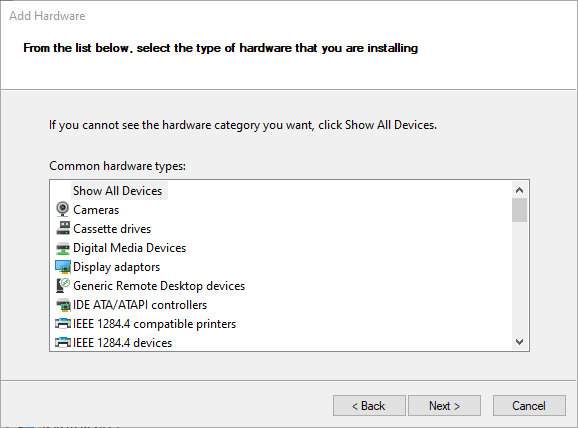Click the hardware list scrollbar thumb

coord(519,210)
